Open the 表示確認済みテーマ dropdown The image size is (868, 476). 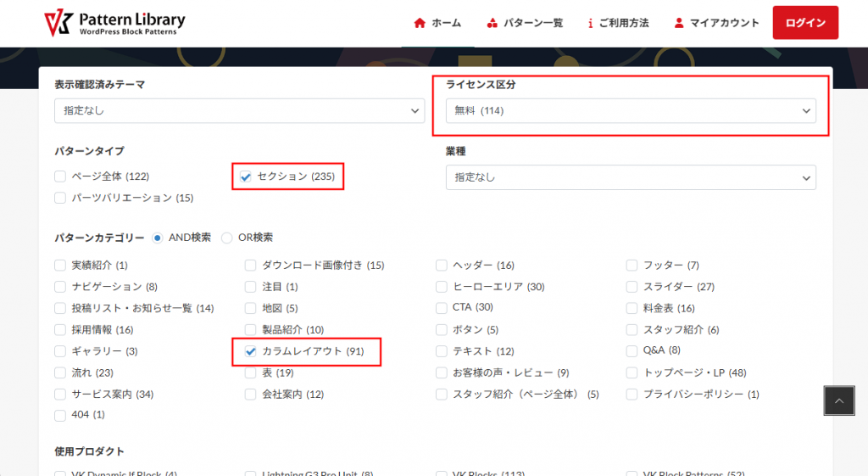click(x=239, y=110)
